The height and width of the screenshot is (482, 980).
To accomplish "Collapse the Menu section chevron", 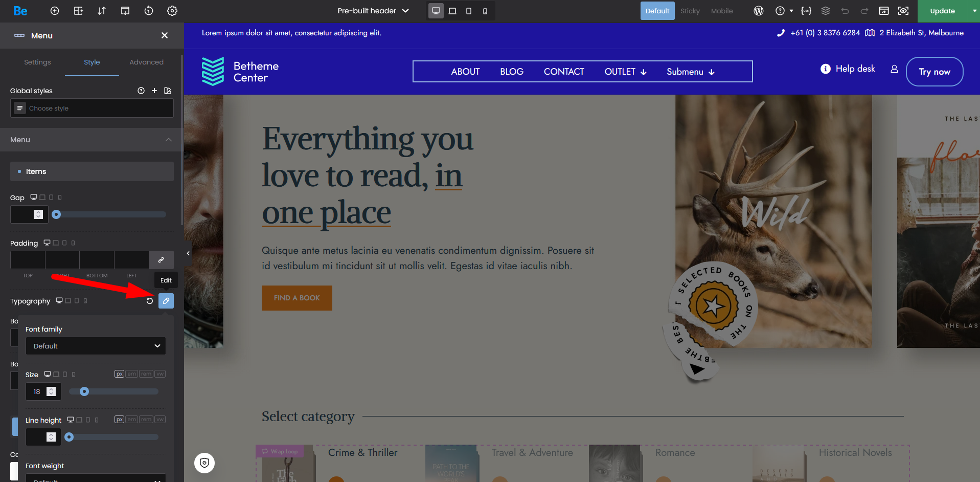I will point(169,140).
